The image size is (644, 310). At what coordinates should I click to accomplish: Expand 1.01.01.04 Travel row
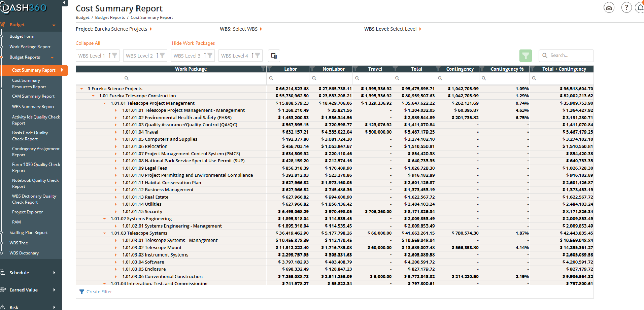[116, 132]
